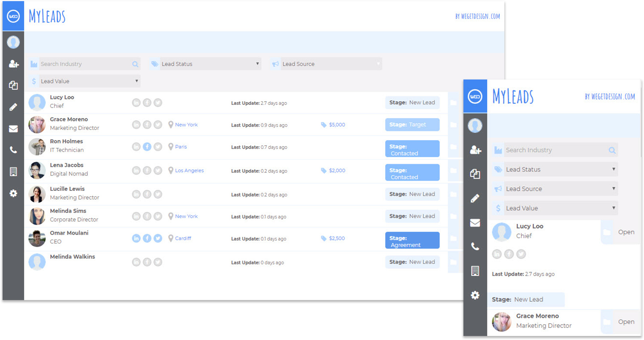Click the WGD logo in the desktop view header
This screenshot has width=644, height=340.
point(13,16)
